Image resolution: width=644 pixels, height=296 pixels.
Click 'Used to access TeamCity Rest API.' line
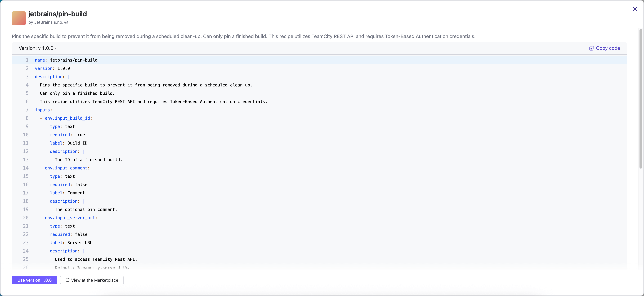coord(96,259)
